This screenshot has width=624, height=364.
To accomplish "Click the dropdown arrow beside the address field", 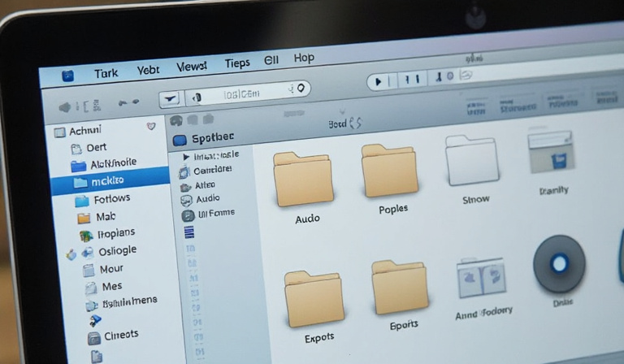I will (x=171, y=98).
